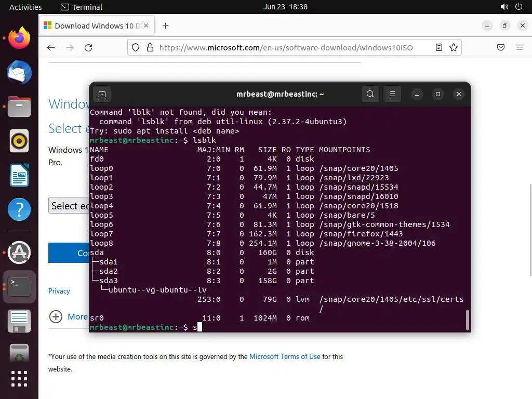Open the Help icon in dock

19,209
